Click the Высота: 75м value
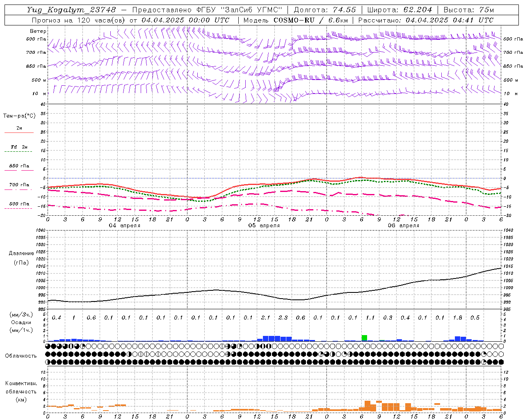Screen dimensions: 525x420 pyautogui.click(x=469, y=9)
